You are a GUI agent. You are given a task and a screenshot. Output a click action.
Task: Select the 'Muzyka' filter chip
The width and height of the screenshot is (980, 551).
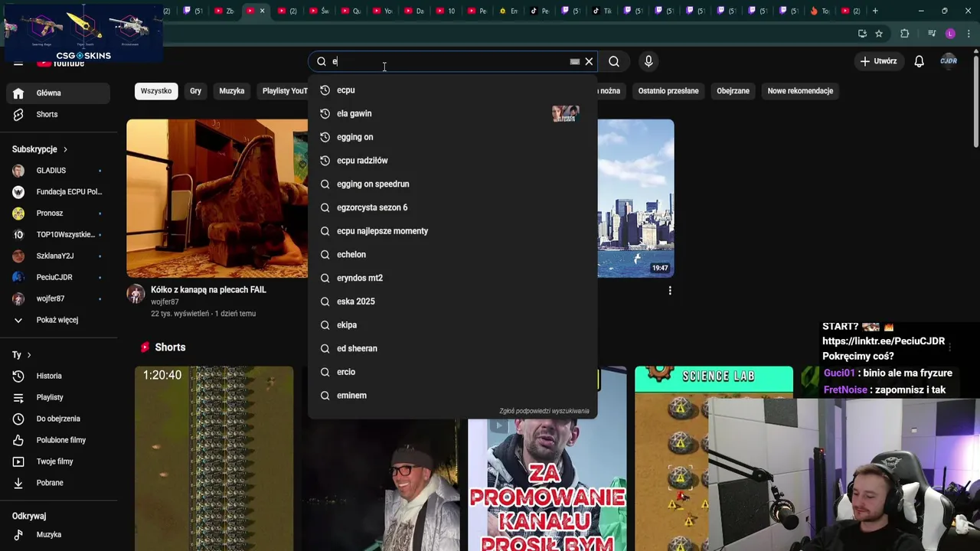(231, 91)
